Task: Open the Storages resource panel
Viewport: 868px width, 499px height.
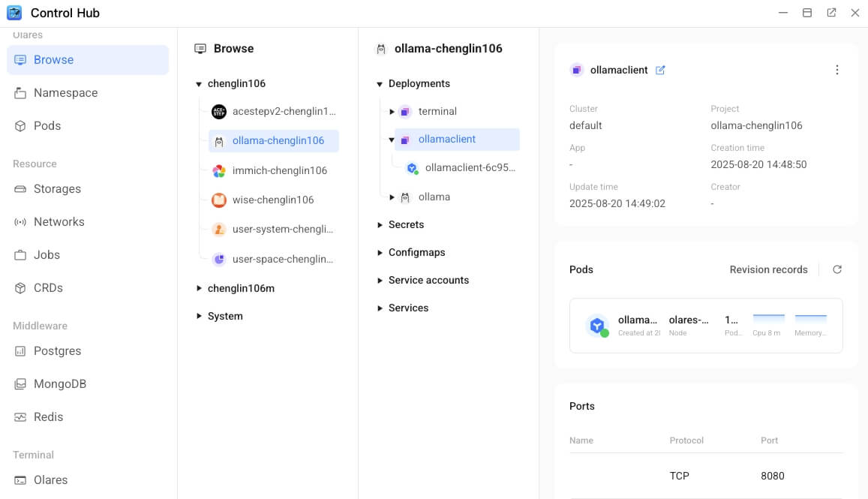Action: pos(57,188)
